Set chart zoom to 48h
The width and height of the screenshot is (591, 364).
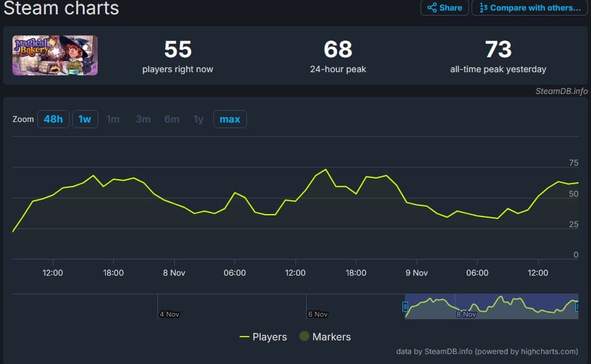click(54, 119)
